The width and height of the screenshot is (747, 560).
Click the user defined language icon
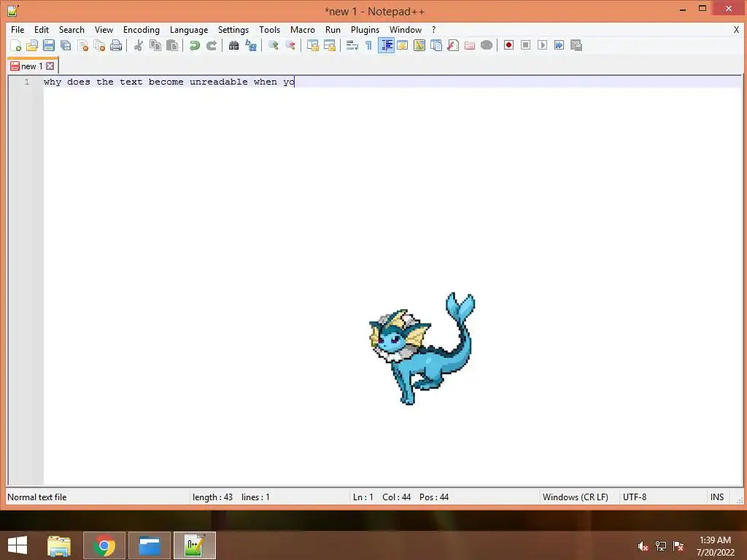[x=403, y=45]
